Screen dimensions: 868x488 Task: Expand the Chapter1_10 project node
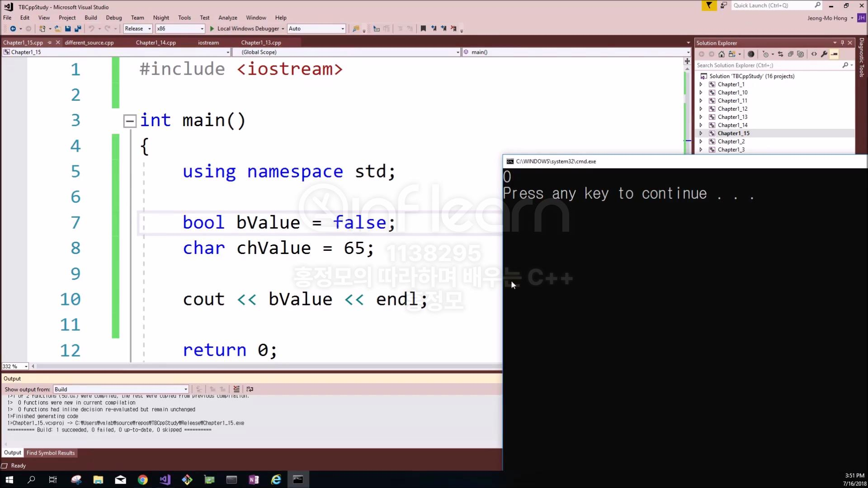pyautogui.click(x=701, y=93)
